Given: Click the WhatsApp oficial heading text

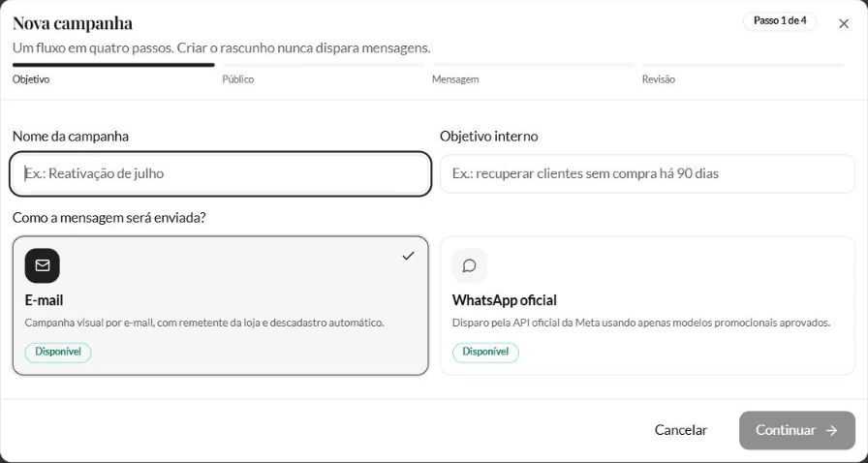Looking at the screenshot, I should (505, 300).
